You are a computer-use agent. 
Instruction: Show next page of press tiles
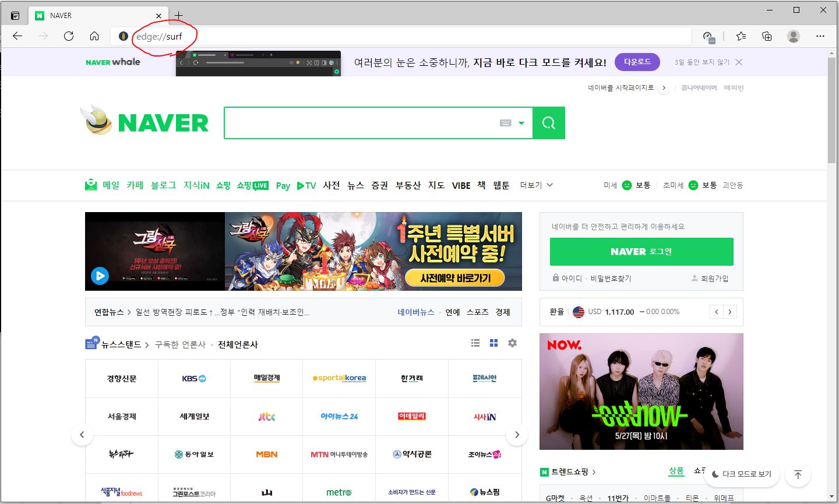pyautogui.click(x=517, y=435)
